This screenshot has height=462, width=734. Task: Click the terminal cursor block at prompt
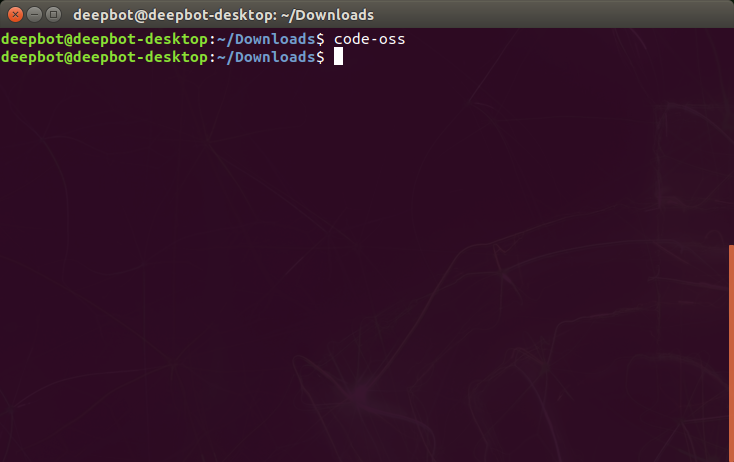pos(338,57)
